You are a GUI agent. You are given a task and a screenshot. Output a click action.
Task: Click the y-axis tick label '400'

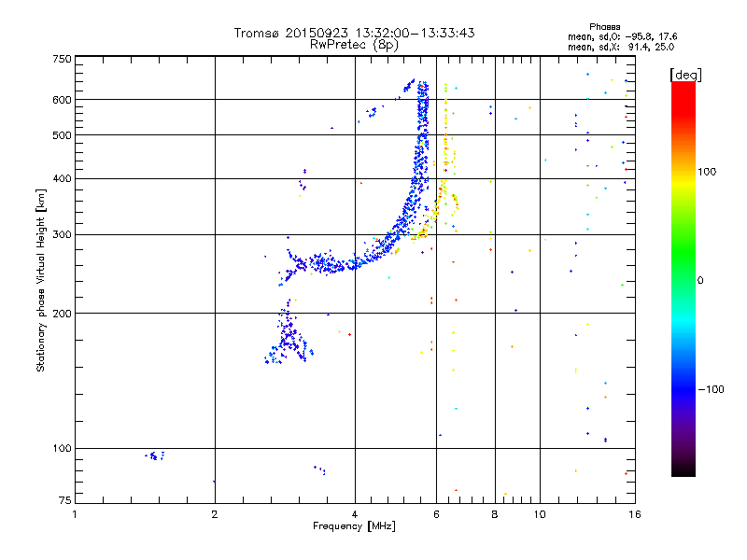coord(62,179)
